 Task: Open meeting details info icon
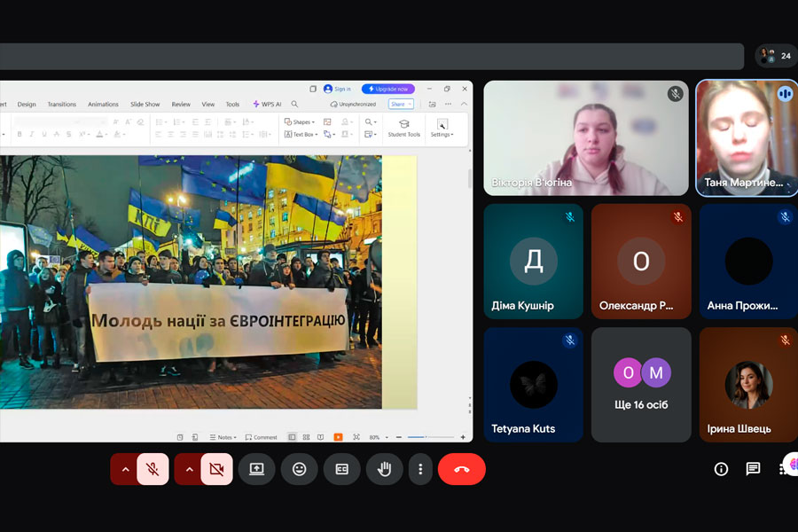[721, 469]
